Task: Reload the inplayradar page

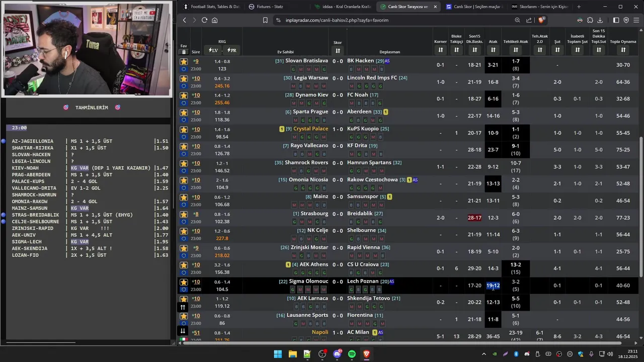Action: [x=204, y=20]
